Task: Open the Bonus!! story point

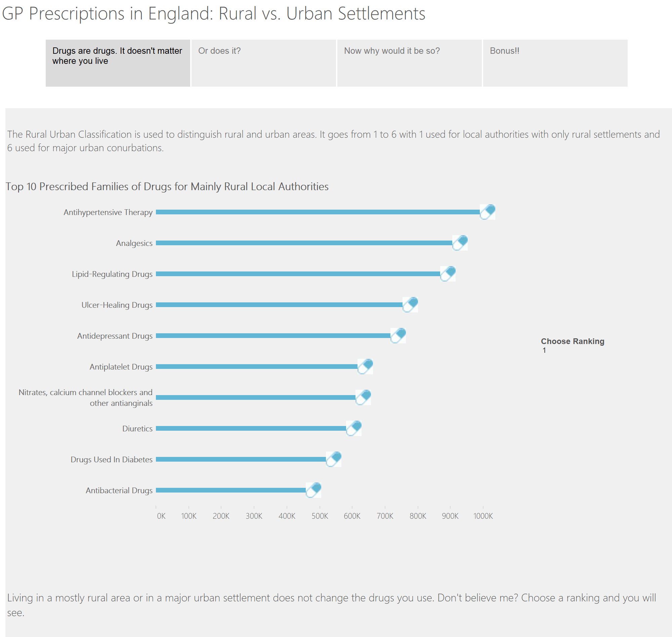Action: 555,63
